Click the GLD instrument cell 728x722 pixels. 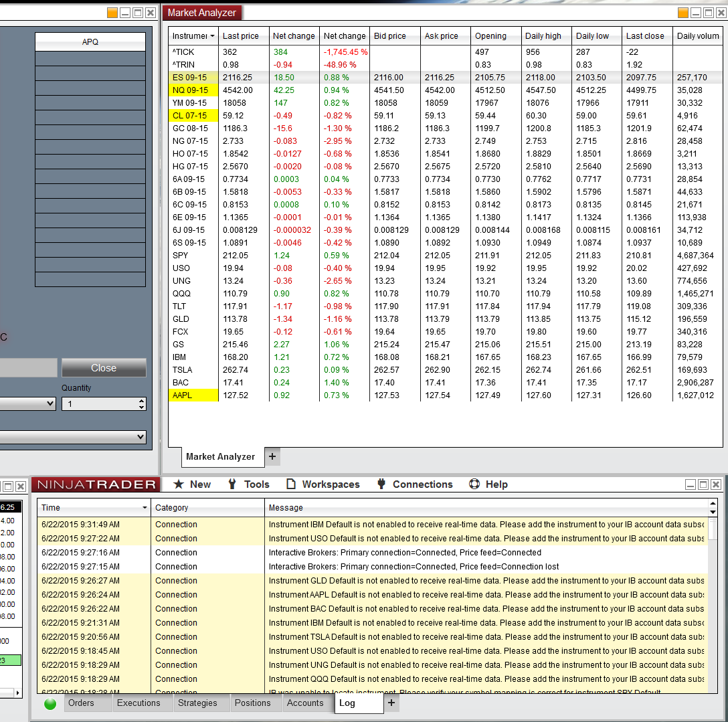(193, 319)
